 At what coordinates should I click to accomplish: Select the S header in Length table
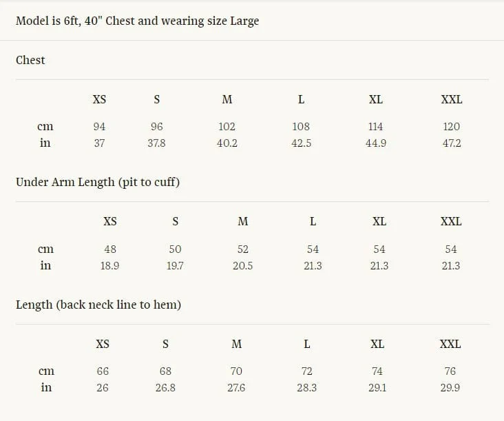coord(165,344)
